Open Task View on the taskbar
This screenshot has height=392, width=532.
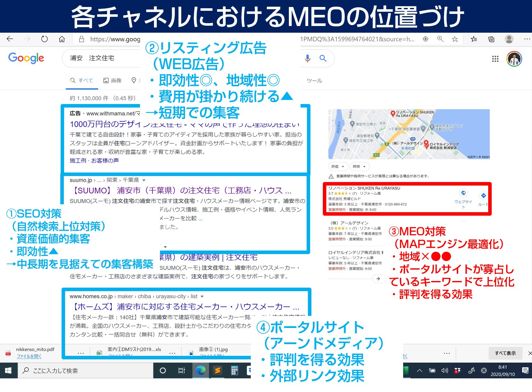pyautogui.click(x=182, y=370)
